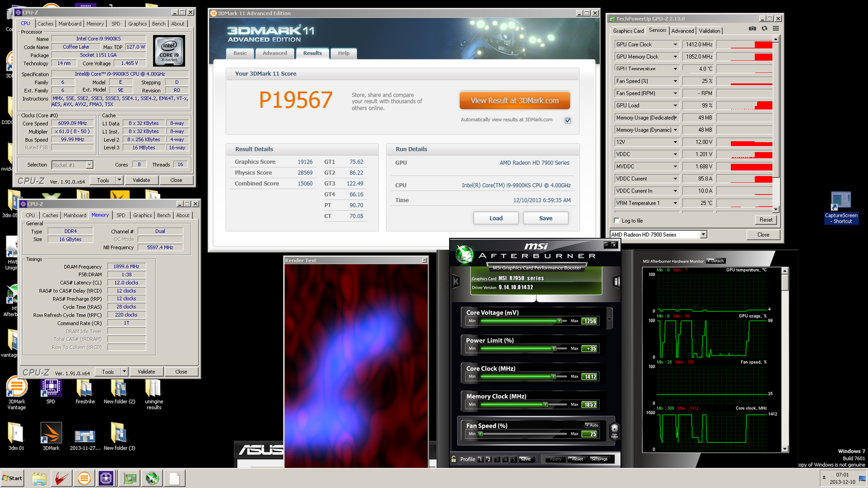Open New folder (2) on desktop
Image resolution: width=868 pixels, height=488 pixels.
click(x=119, y=391)
